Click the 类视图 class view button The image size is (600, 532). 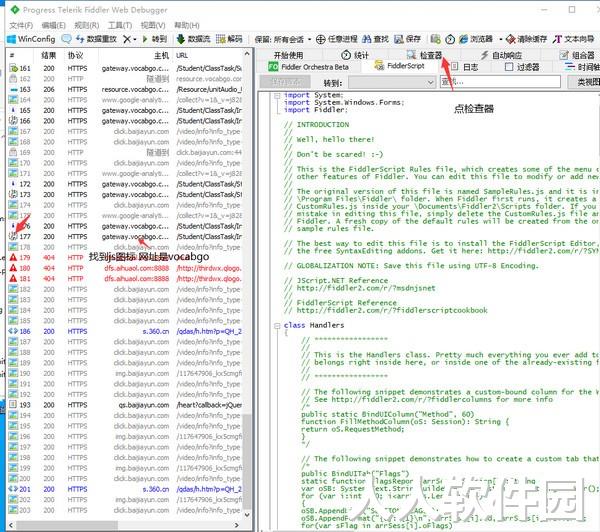(x=583, y=82)
